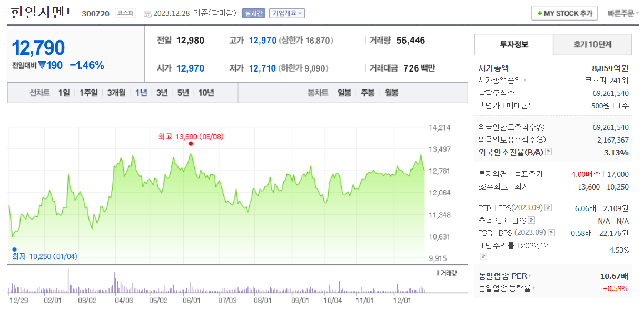
Task: Switch to the 호가10단계 tab
Action: pyautogui.click(x=592, y=45)
